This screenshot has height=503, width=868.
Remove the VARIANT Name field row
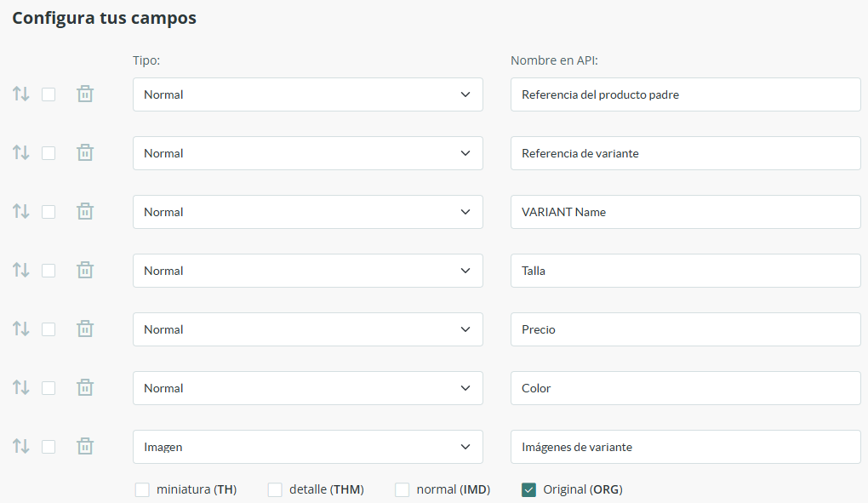85,212
